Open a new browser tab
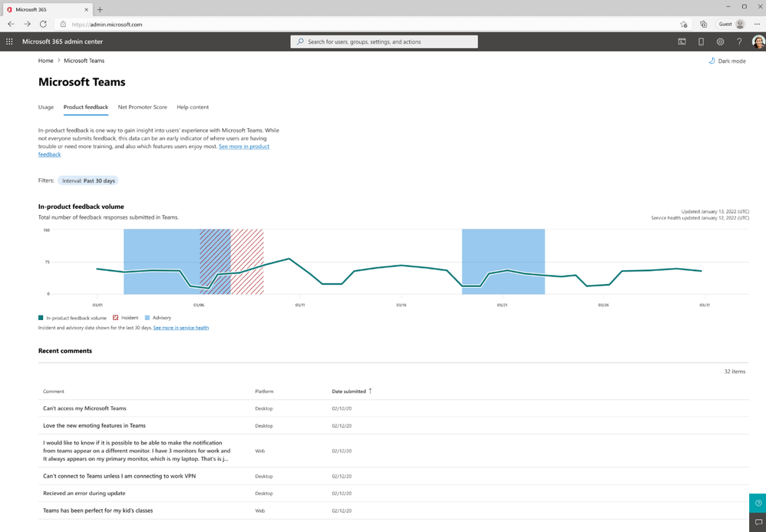 coord(100,9)
